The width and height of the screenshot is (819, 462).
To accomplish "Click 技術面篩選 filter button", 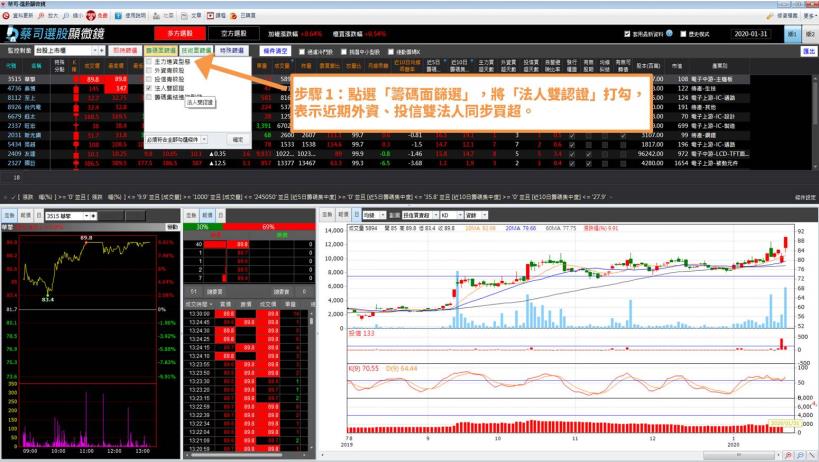I will pos(196,51).
